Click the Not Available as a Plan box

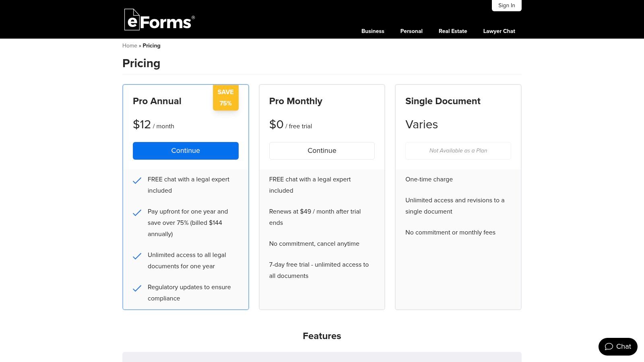[x=458, y=151]
